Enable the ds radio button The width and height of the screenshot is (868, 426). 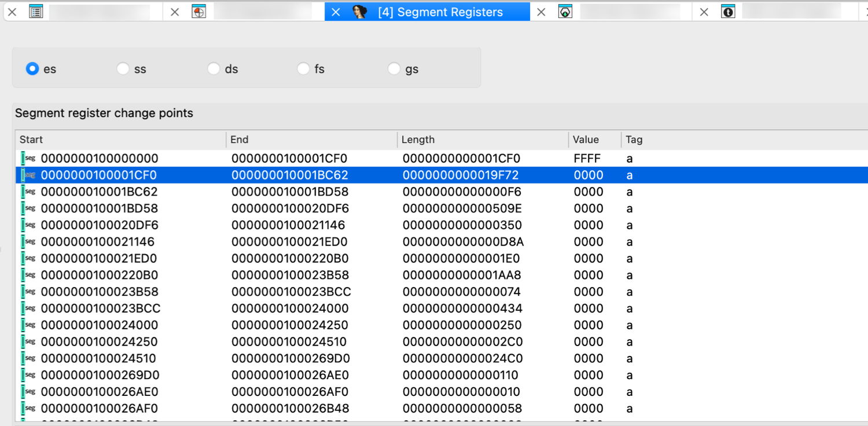click(x=214, y=68)
